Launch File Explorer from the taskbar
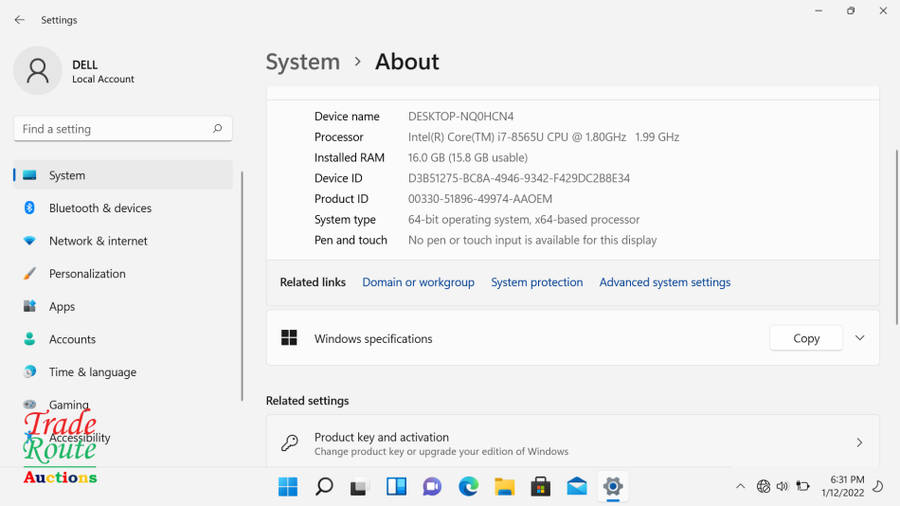 tap(504, 487)
